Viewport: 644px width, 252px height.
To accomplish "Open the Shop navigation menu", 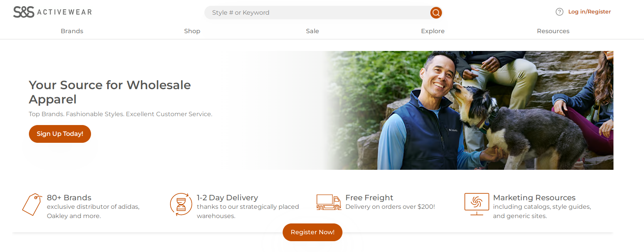I will point(192,31).
